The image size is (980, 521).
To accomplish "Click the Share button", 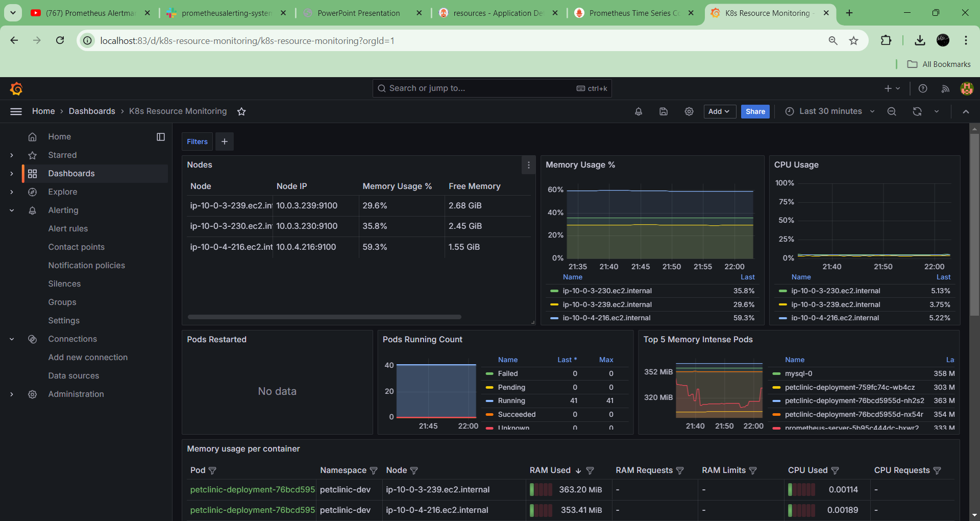I will (755, 111).
